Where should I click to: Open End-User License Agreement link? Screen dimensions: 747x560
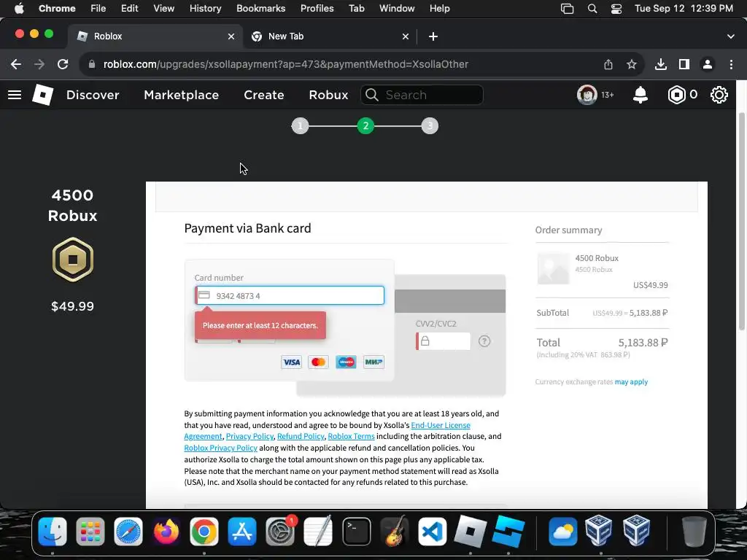coord(441,425)
